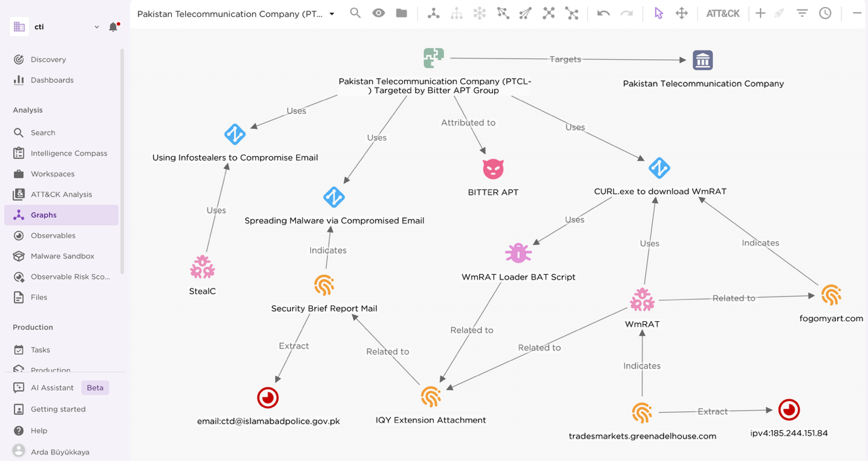Click the plus icon to add node
This screenshot has height=461, width=868.
coord(760,13)
